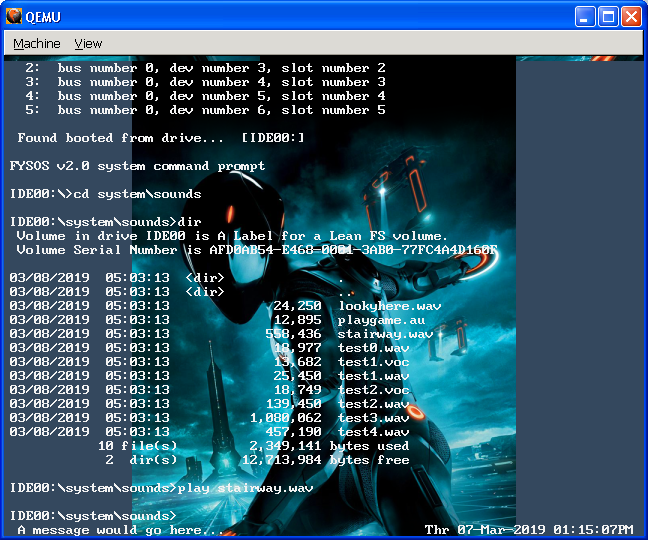Screen dimensions: 648x540
Task: Click the 24,250 file size value
Action: 298,306
